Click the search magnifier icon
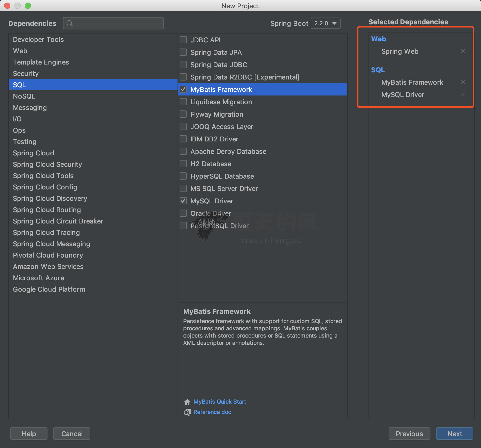 (x=70, y=23)
